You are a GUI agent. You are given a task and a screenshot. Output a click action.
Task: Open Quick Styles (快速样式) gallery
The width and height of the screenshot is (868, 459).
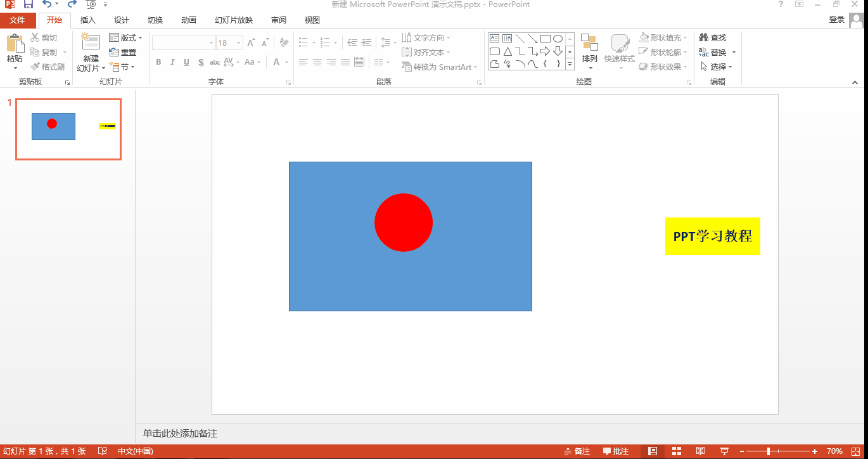tap(619, 46)
